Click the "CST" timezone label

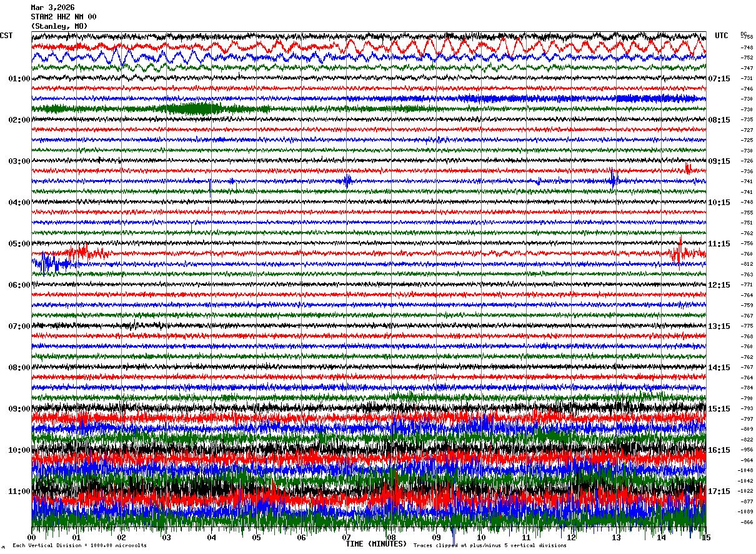tap(6, 36)
